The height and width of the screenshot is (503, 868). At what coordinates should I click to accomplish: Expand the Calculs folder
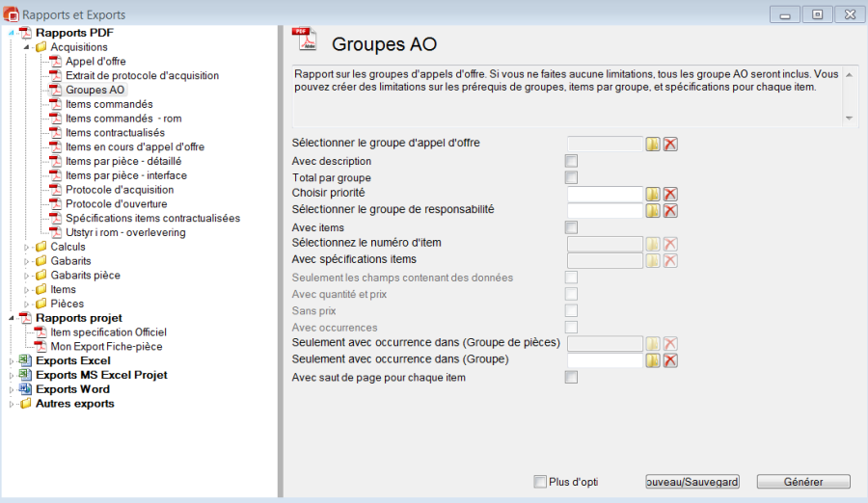point(27,248)
